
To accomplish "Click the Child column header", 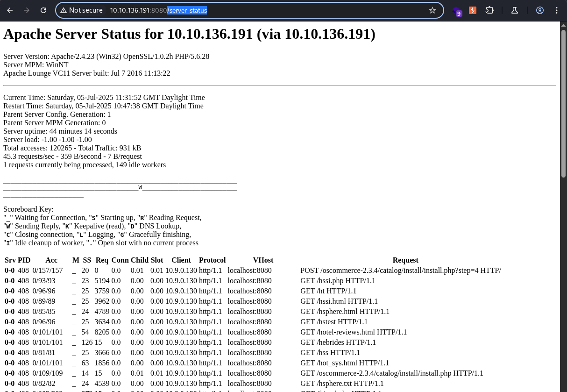I will coord(140,260).
